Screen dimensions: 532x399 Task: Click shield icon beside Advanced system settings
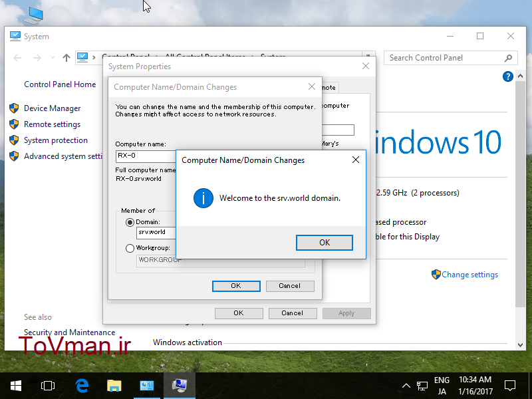tap(14, 156)
